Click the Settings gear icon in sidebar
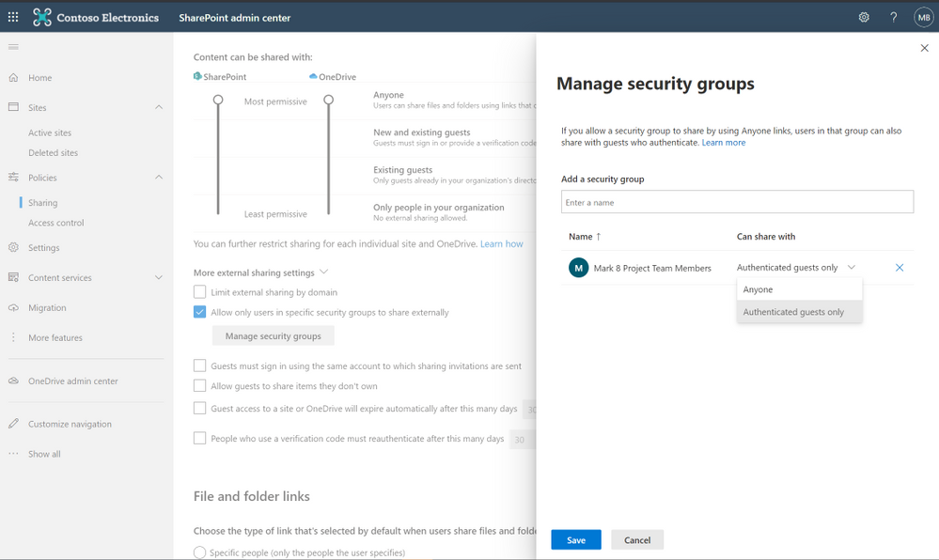 (x=13, y=247)
